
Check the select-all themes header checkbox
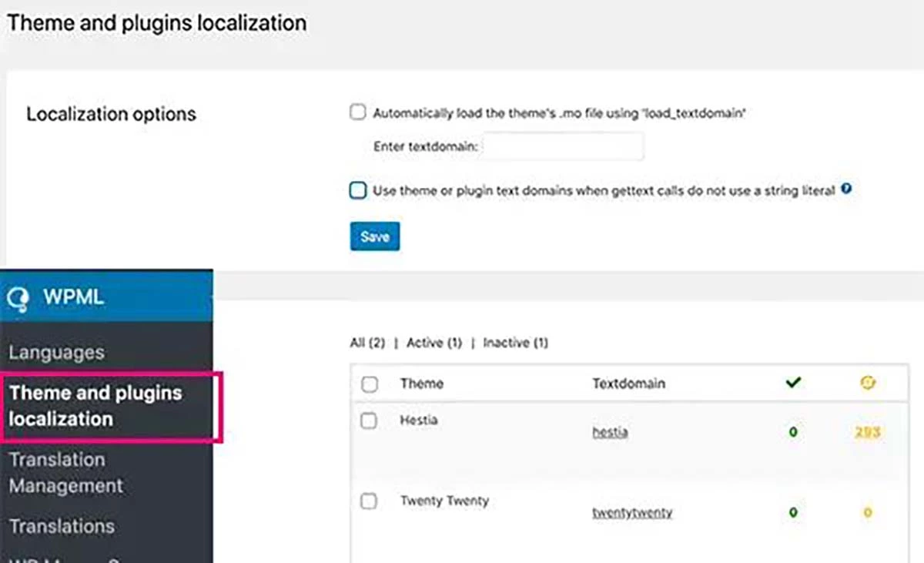coord(370,384)
